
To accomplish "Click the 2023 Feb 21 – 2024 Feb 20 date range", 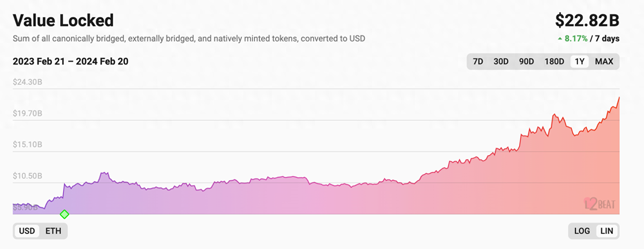I will tap(71, 62).
